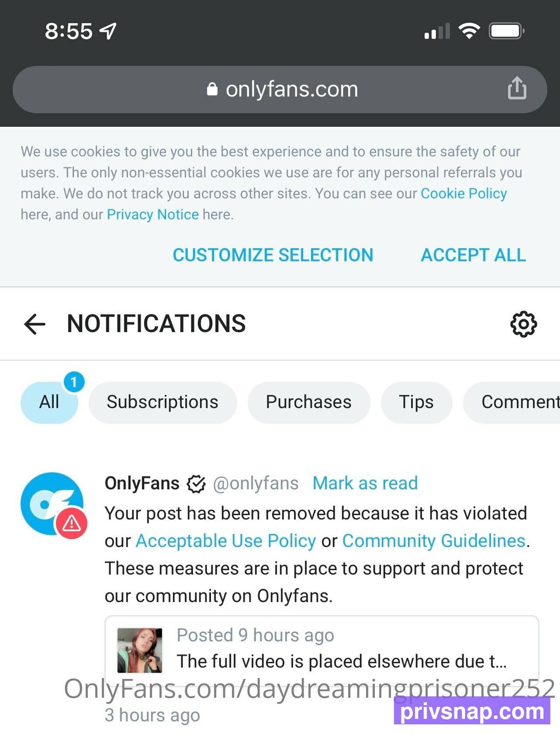Select the All notifications filter
The image size is (560, 734).
coord(49,402)
